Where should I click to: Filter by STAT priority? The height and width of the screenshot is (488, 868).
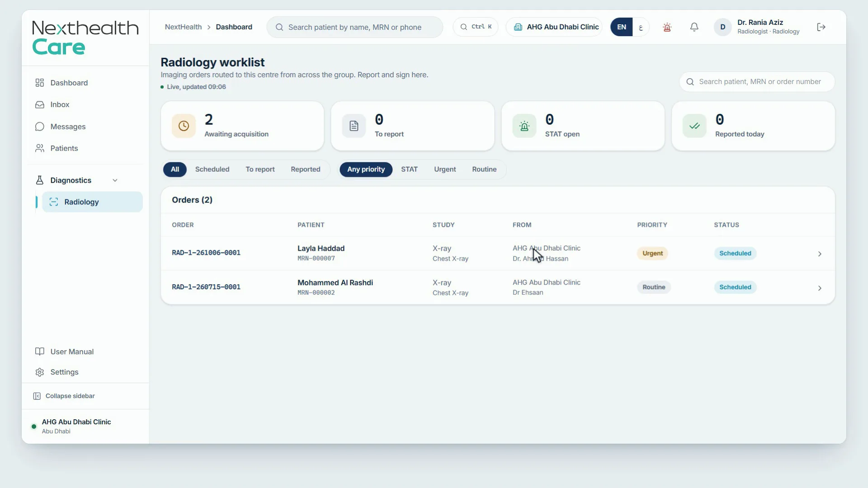[x=409, y=169]
